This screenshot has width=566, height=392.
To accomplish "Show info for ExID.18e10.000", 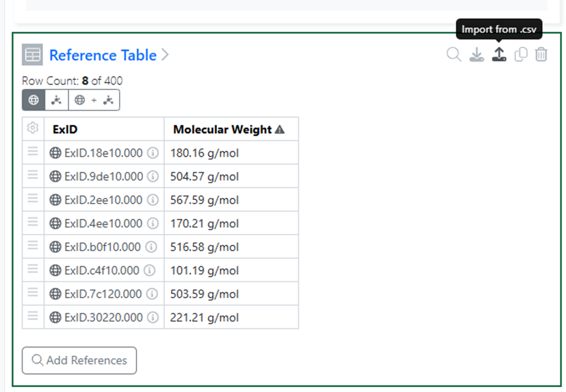I will point(153,153).
